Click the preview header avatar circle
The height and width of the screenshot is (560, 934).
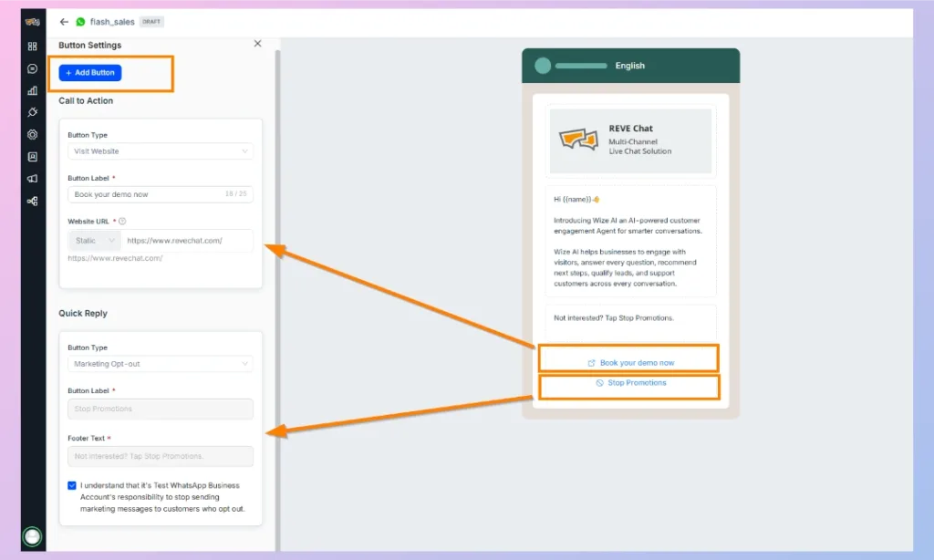click(543, 66)
